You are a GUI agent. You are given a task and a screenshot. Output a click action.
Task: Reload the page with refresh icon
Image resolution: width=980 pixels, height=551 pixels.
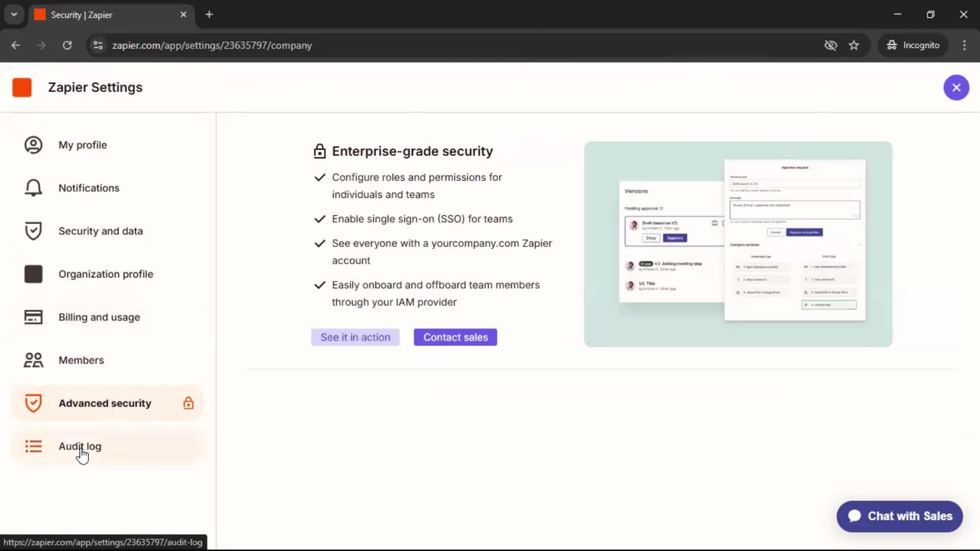pyautogui.click(x=67, y=45)
